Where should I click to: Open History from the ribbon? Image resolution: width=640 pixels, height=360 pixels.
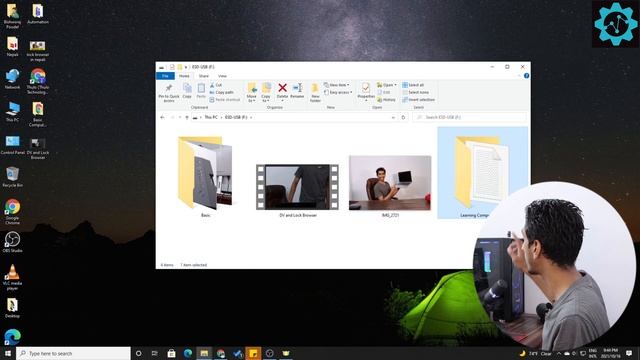click(386, 100)
